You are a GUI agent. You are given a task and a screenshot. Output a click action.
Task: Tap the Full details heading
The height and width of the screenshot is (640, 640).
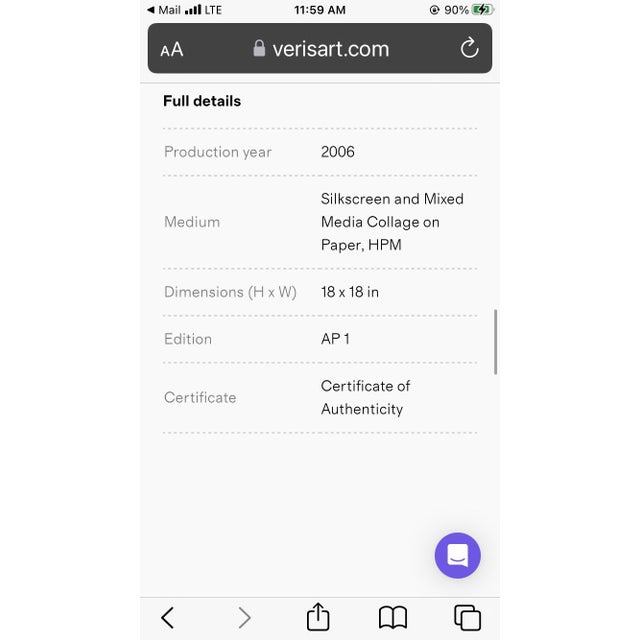coord(202,101)
